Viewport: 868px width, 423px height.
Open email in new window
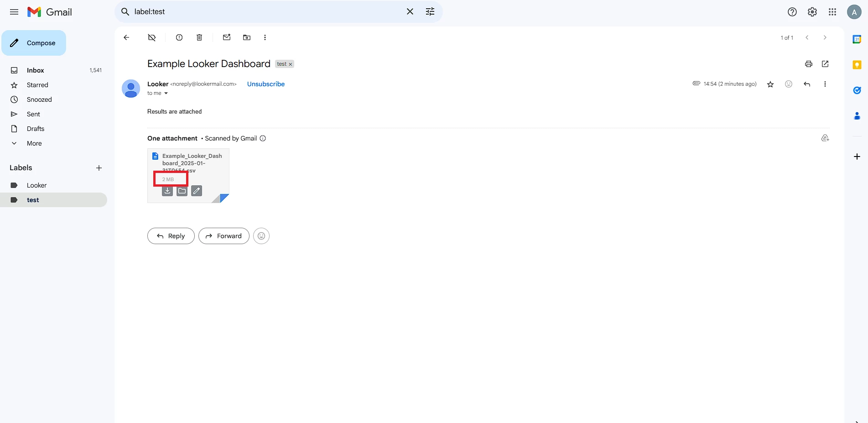tap(825, 64)
